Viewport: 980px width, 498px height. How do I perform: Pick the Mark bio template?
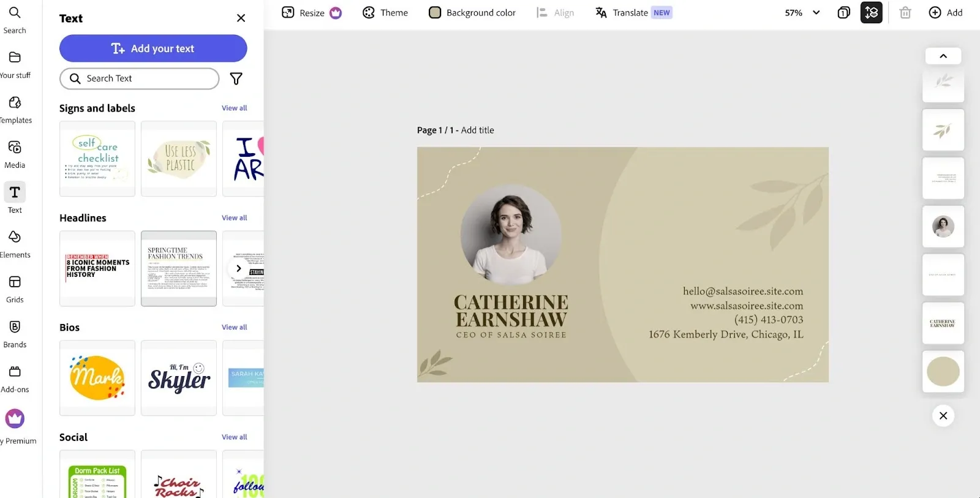[x=97, y=378]
